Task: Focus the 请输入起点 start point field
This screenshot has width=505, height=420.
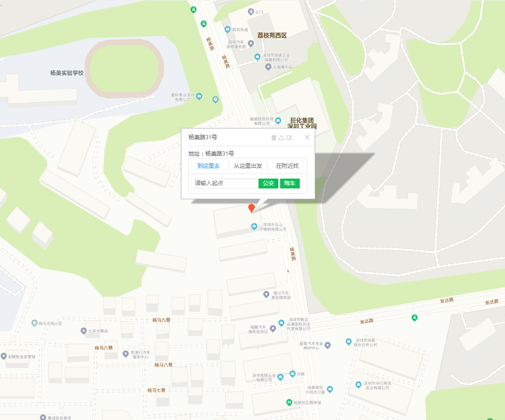Action: (x=226, y=183)
